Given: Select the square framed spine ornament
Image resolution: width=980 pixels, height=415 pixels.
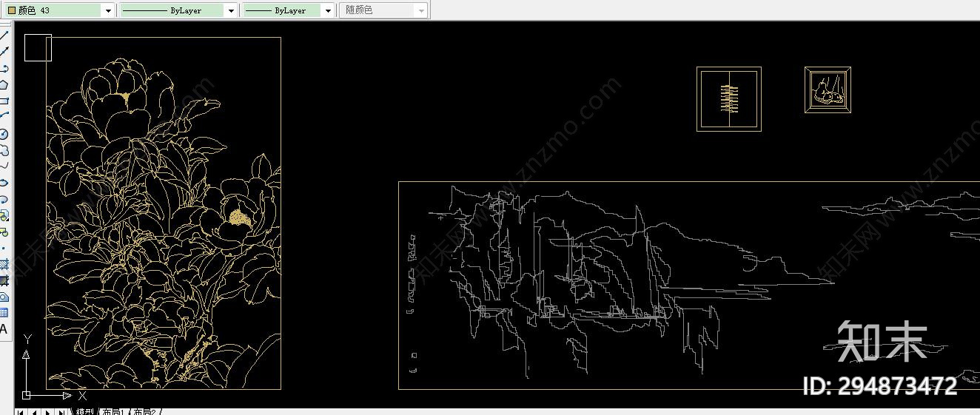Looking at the screenshot, I should pos(729,98).
